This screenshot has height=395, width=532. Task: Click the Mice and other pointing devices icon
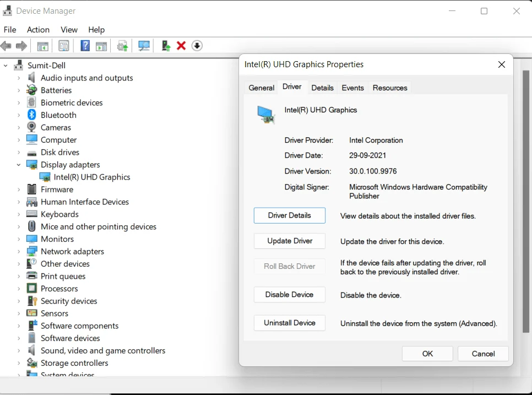[31, 226]
